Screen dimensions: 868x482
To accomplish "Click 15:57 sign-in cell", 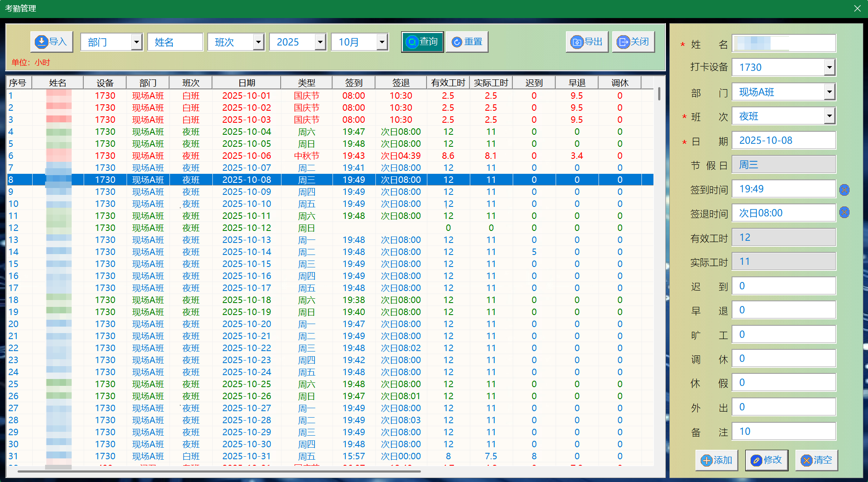I will [354, 456].
